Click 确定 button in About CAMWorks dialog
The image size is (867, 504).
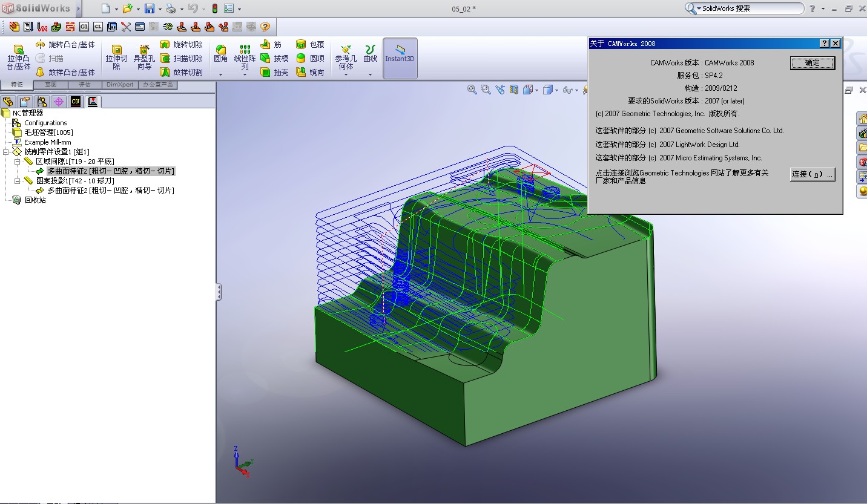point(813,63)
